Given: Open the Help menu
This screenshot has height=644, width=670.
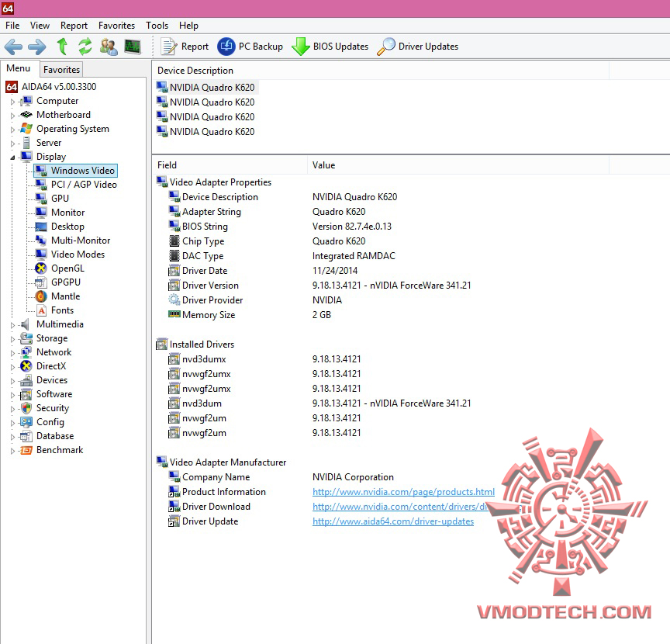Looking at the screenshot, I should point(188,26).
